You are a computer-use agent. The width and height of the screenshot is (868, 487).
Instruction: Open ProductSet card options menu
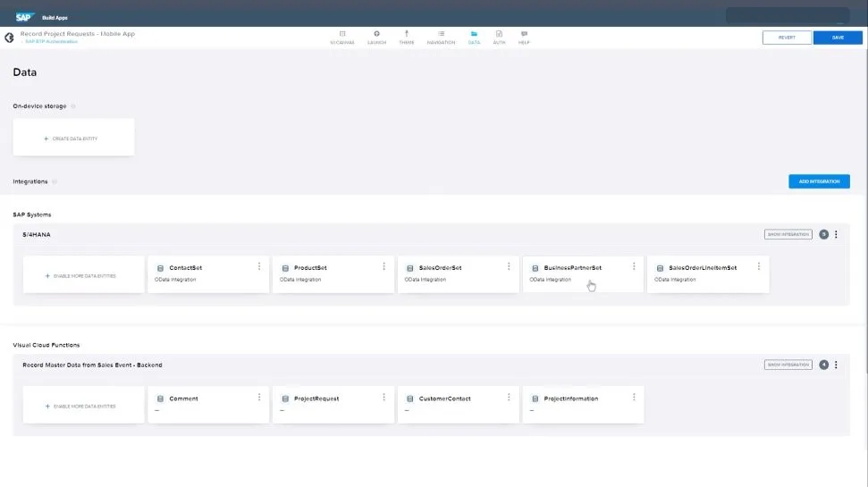383,267
